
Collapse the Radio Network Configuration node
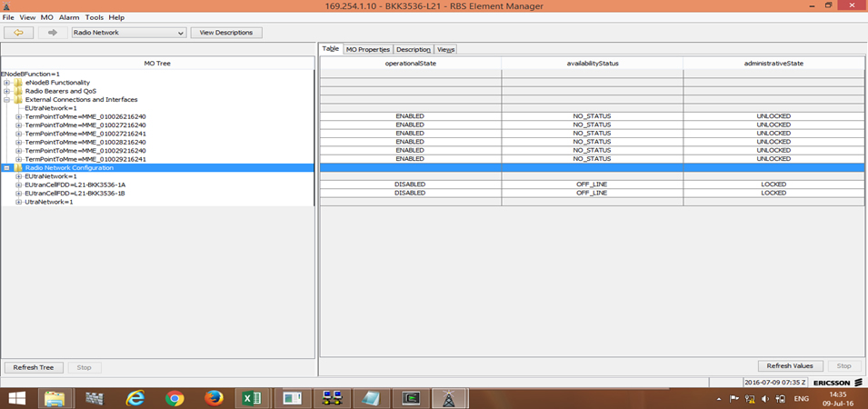pyautogui.click(x=6, y=168)
